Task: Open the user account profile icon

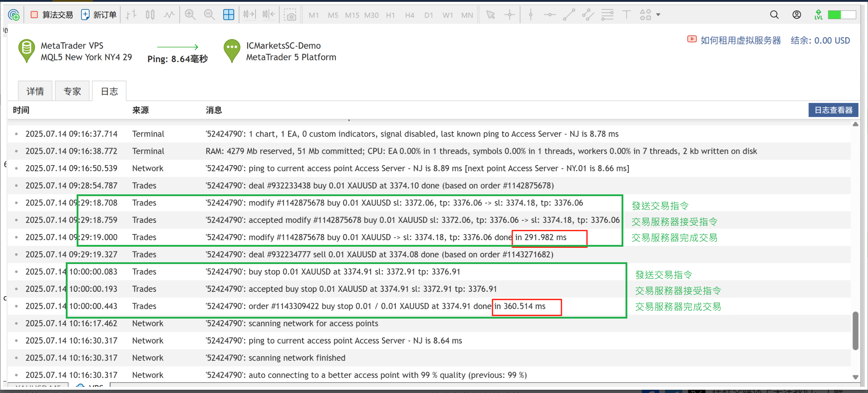Action: click(796, 15)
